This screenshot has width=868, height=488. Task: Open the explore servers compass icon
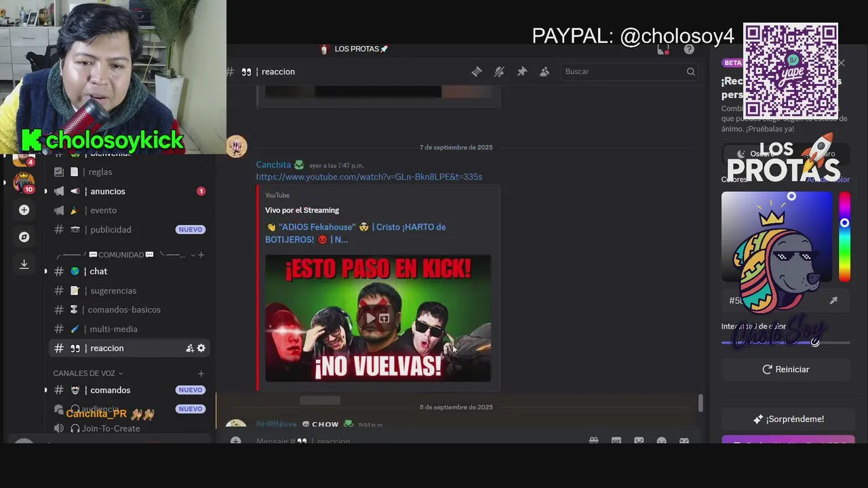coord(24,237)
